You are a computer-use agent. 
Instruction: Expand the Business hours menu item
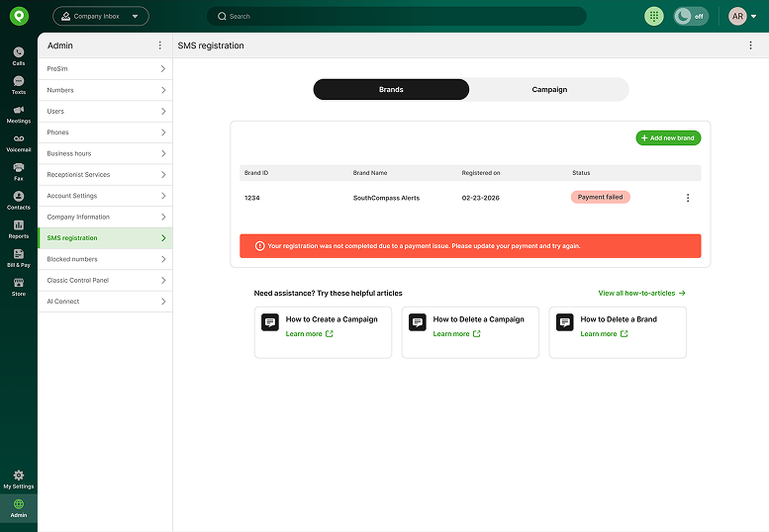coord(105,153)
